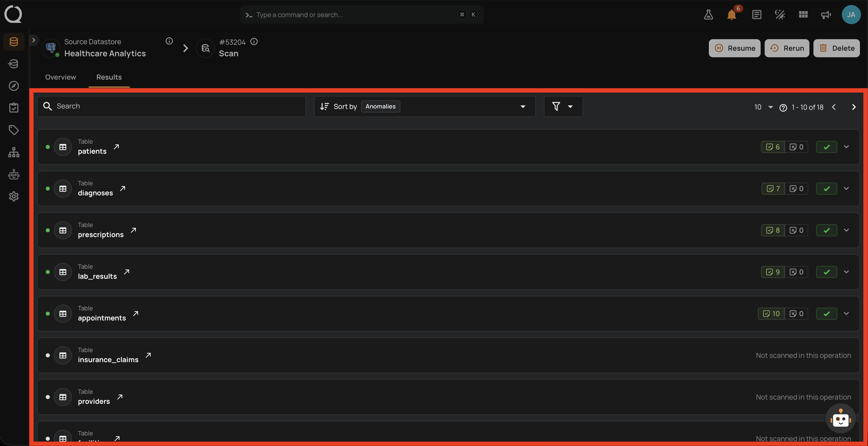Open the apps grid icon
Viewport: 868px width, 446px height.
coord(803,15)
